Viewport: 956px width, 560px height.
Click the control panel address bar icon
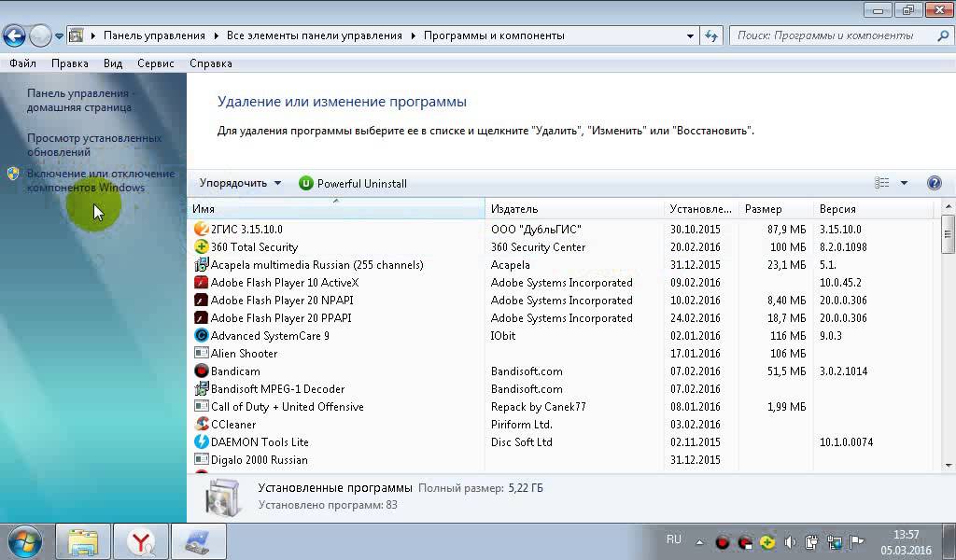[x=77, y=36]
